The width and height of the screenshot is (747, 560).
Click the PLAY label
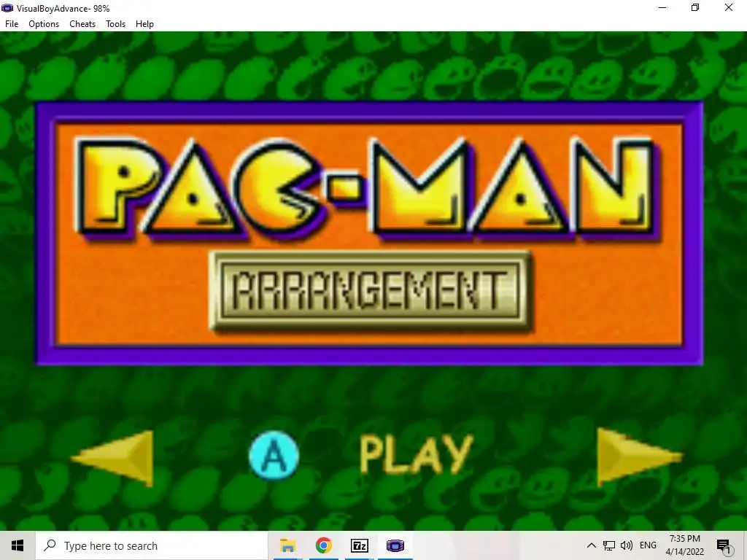(x=416, y=455)
